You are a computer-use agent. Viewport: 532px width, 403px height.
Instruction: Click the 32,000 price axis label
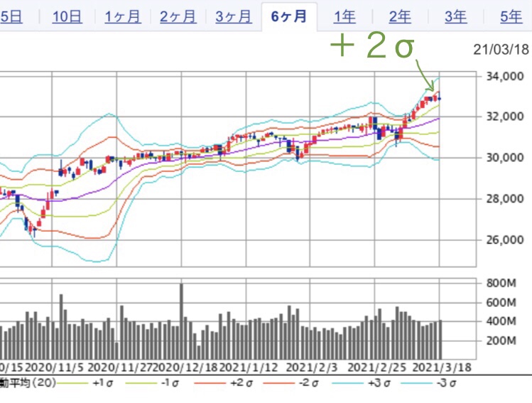pos(505,117)
